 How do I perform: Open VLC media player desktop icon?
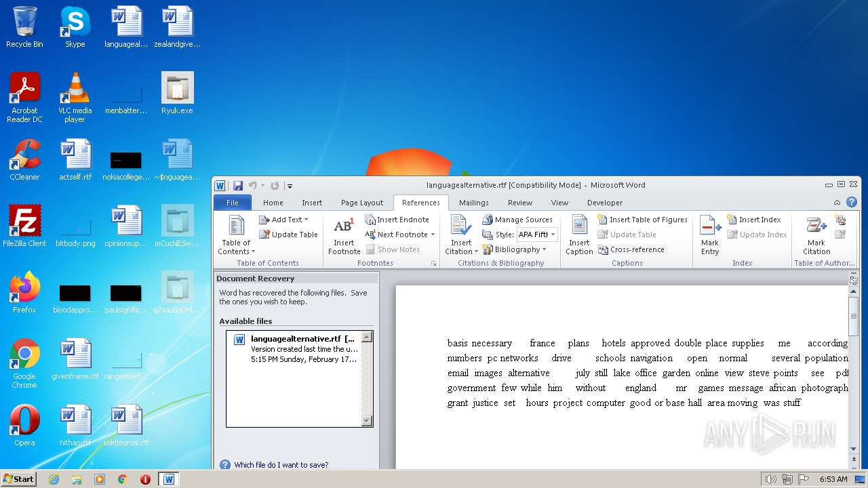75,98
